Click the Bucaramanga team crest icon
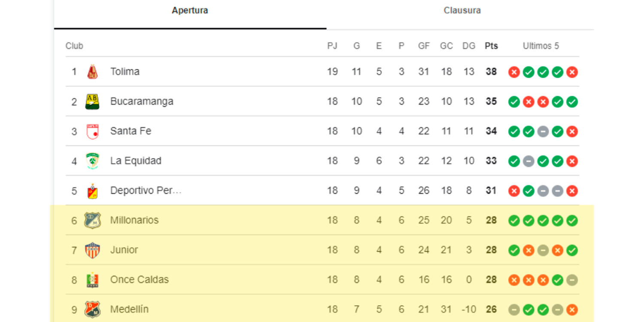 (92, 102)
